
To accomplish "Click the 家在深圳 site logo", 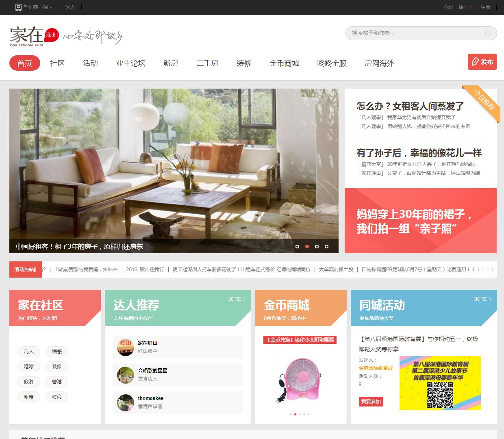I will 35,36.
